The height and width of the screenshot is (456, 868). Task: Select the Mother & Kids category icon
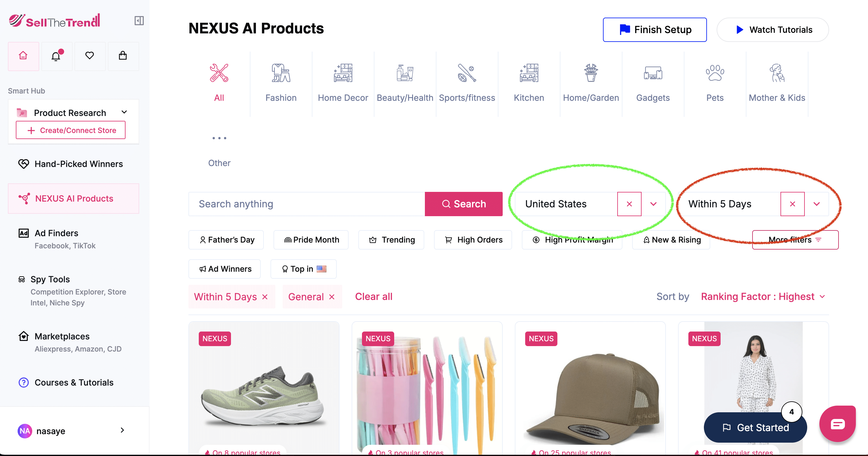777,73
